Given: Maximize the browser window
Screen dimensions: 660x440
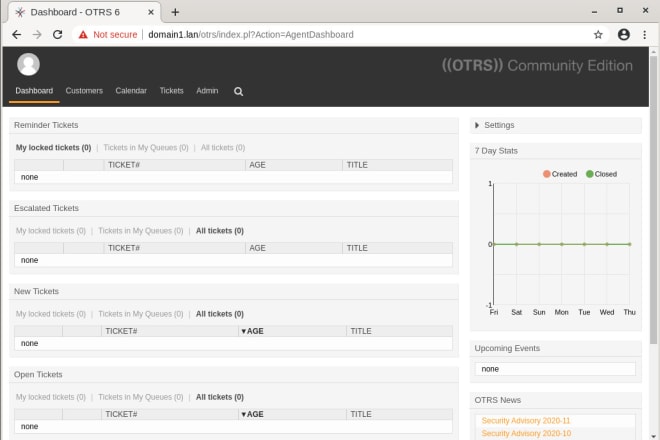Looking at the screenshot, I should click(x=620, y=11).
